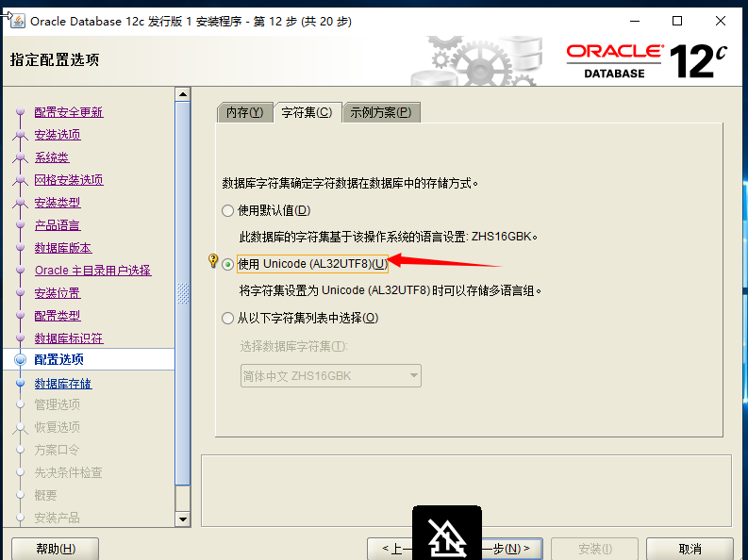Switch to the 字符集(C) tab
Screen dimensions: 748x560
click(x=307, y=112)
